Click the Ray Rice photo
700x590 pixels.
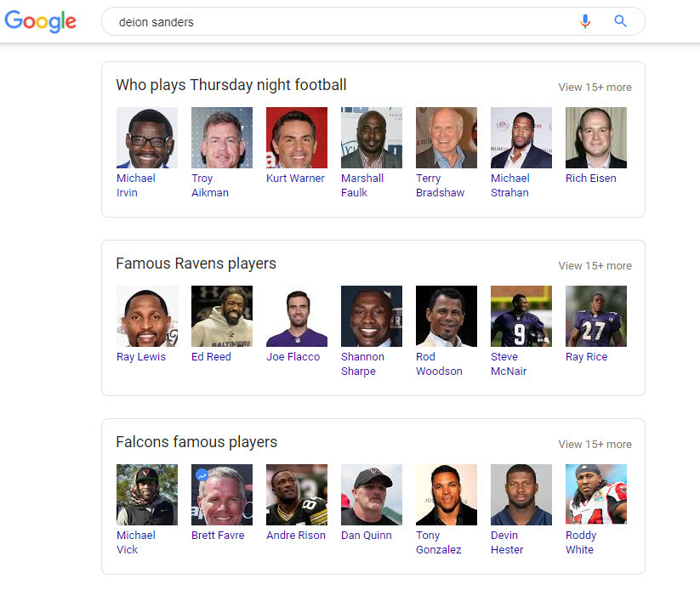click(x=596, y=316)
